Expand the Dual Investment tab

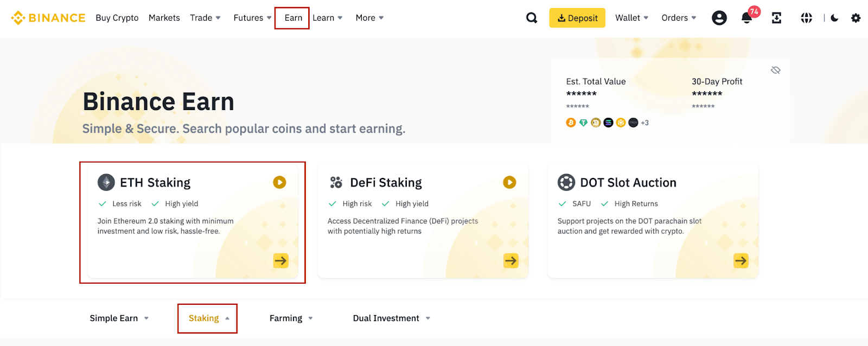click(391, 318)
